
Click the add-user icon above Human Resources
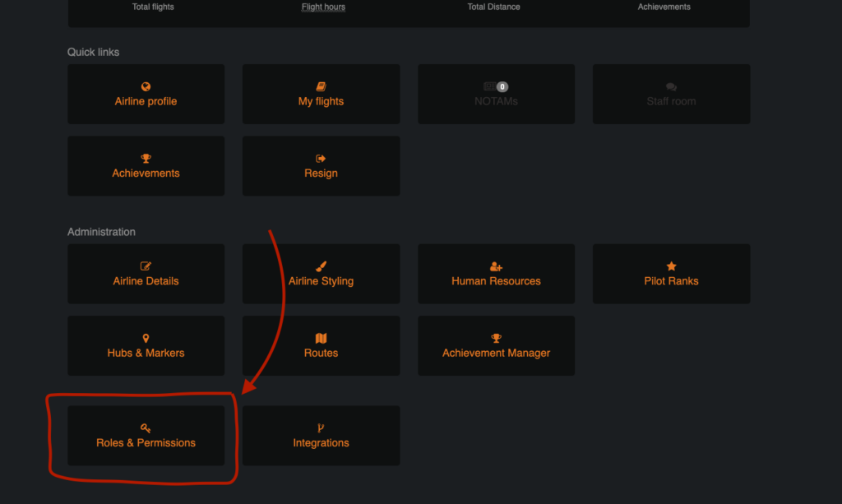pos(496,266)
